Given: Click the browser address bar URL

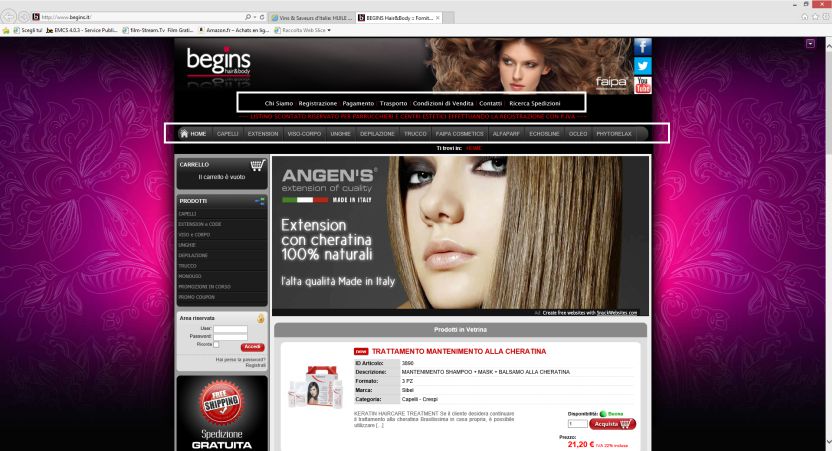Looking at the screenshot, I should pos(66,18).
